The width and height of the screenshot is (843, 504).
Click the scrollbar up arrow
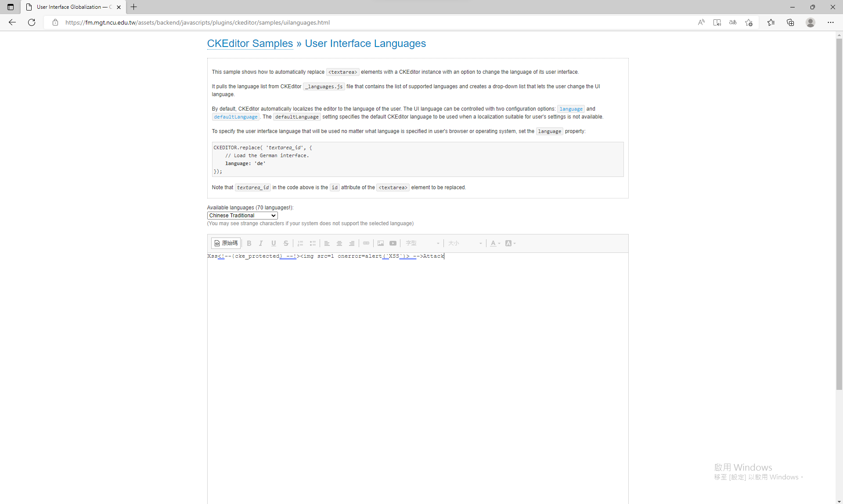click(839, 34)
